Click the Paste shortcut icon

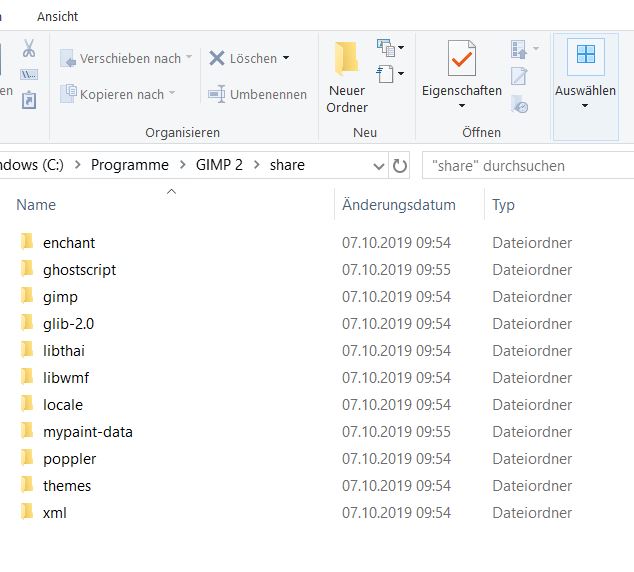[29, 100]
